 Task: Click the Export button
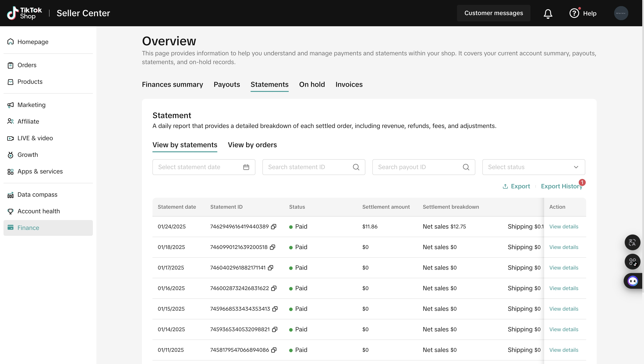pyautogui.click(x=516, y=186)
